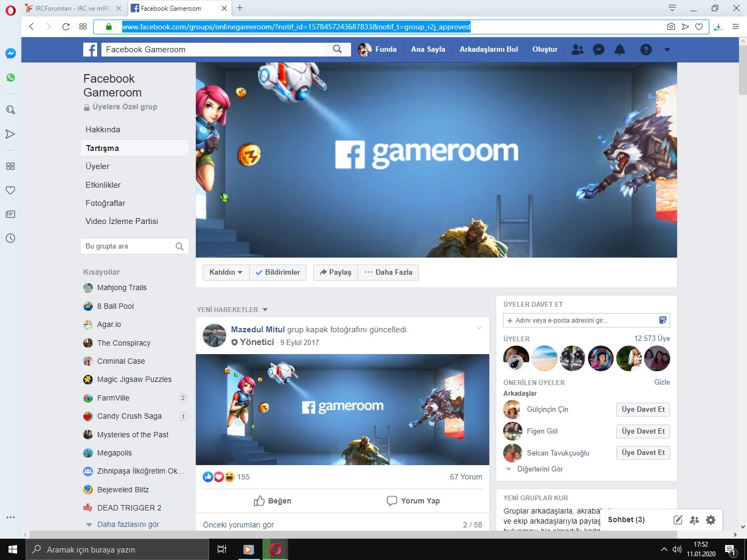Open Etkinlikler group section
Image resolution: width=747 pixels, height=560 pixels.
(x=103, y=185)
